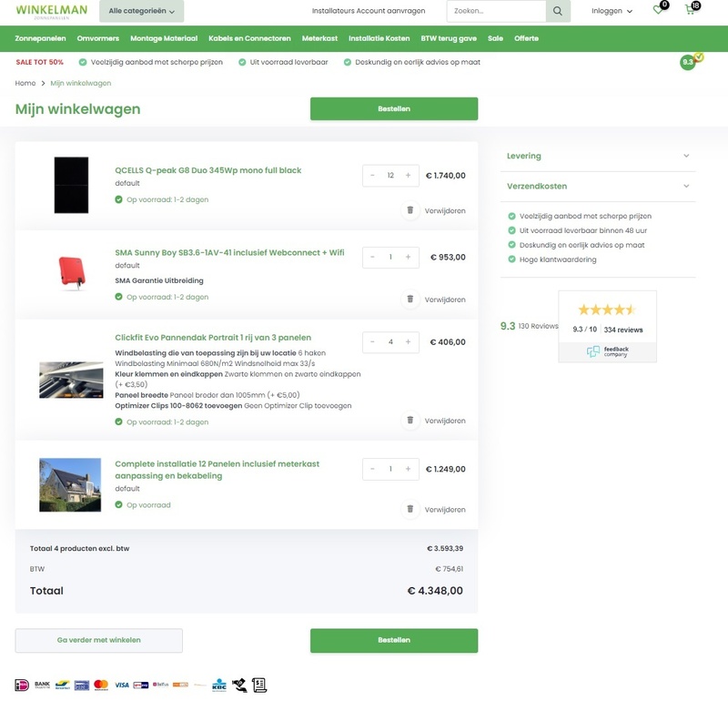Screen dimensions: 728x701
Task: Go to Home breadcrumb
Action: click(25, 83)
